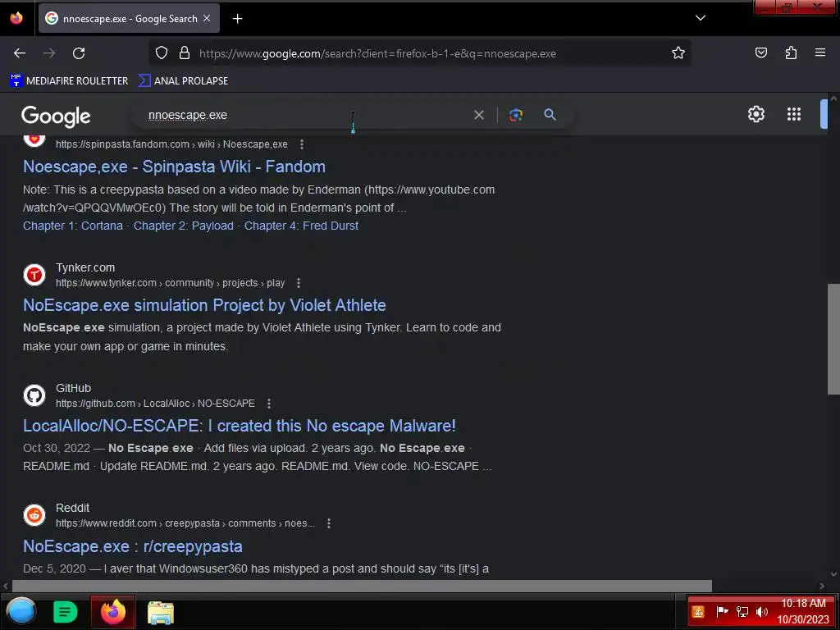Go to Google homepage via Google logo

pyautogui.click(x=56, y=116)
